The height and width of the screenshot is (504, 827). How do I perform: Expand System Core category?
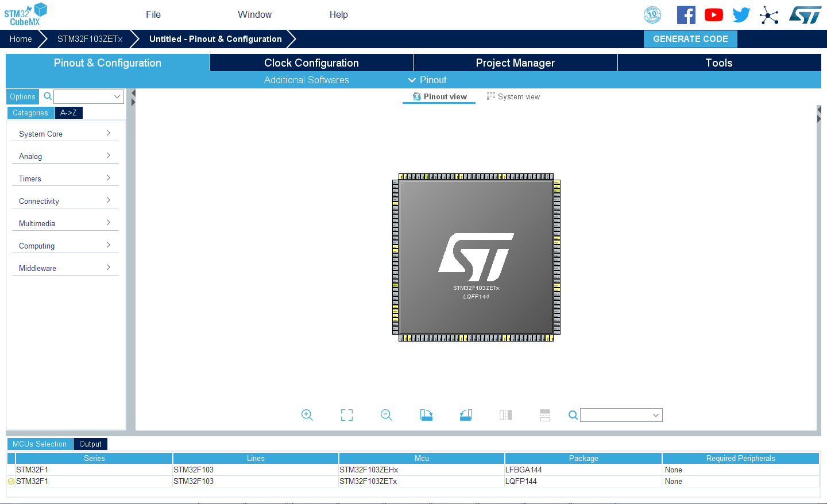click(x=65, y=134)
